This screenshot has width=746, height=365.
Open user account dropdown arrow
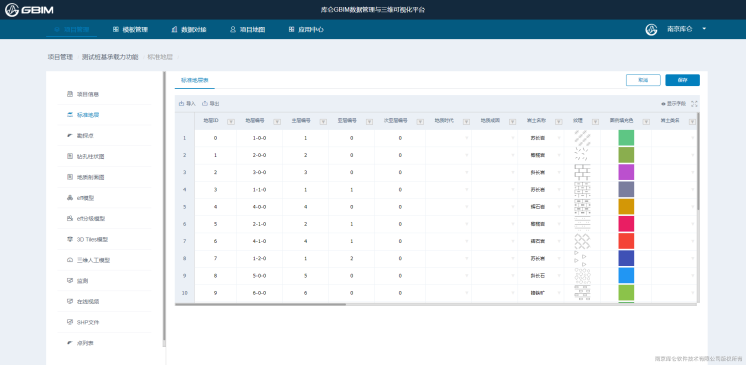click(704, 29)
